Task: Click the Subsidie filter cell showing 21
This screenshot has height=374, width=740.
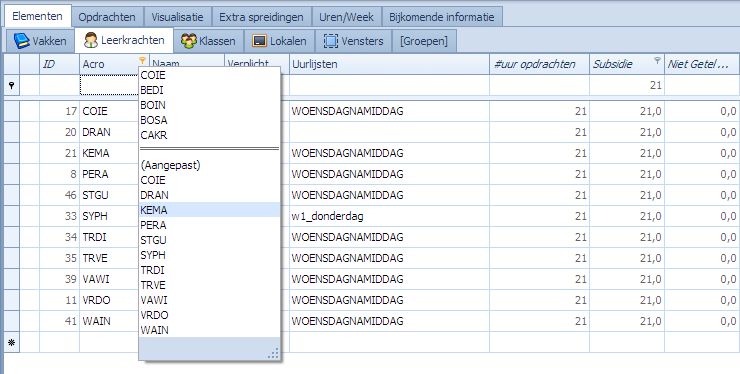Action: pos(627,85)
